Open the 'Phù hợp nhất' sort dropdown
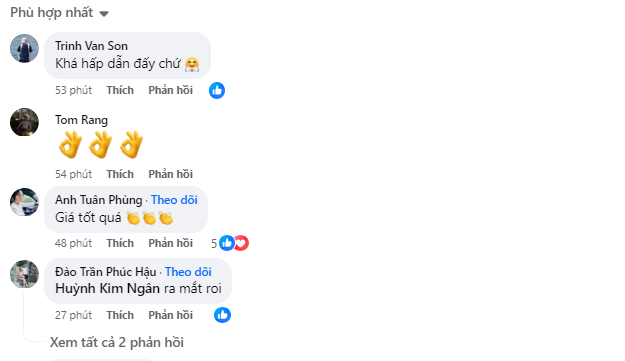 [59, 13]
